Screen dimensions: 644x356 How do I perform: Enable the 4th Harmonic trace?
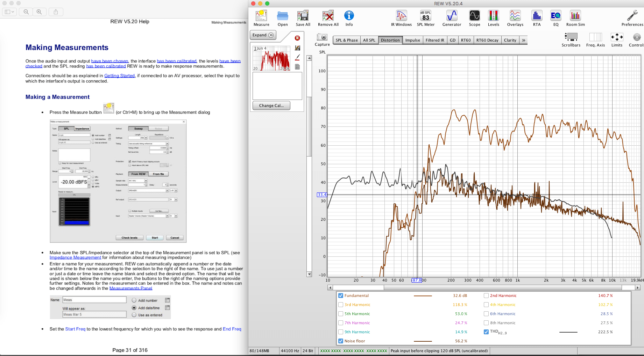pyautogui.click(x=486, y=305)
